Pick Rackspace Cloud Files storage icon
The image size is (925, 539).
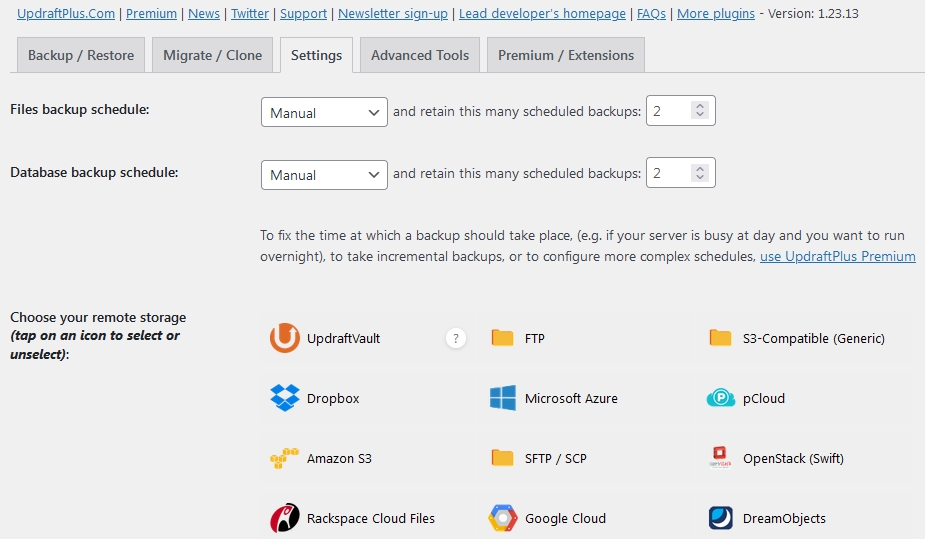(285, 518)
